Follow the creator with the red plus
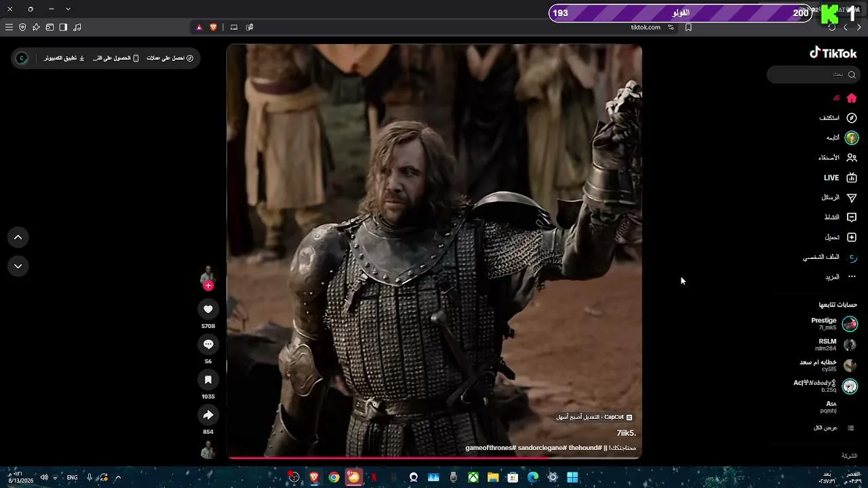Image resolution: width=868 pixels, height=488 pixels. (208, 286)
